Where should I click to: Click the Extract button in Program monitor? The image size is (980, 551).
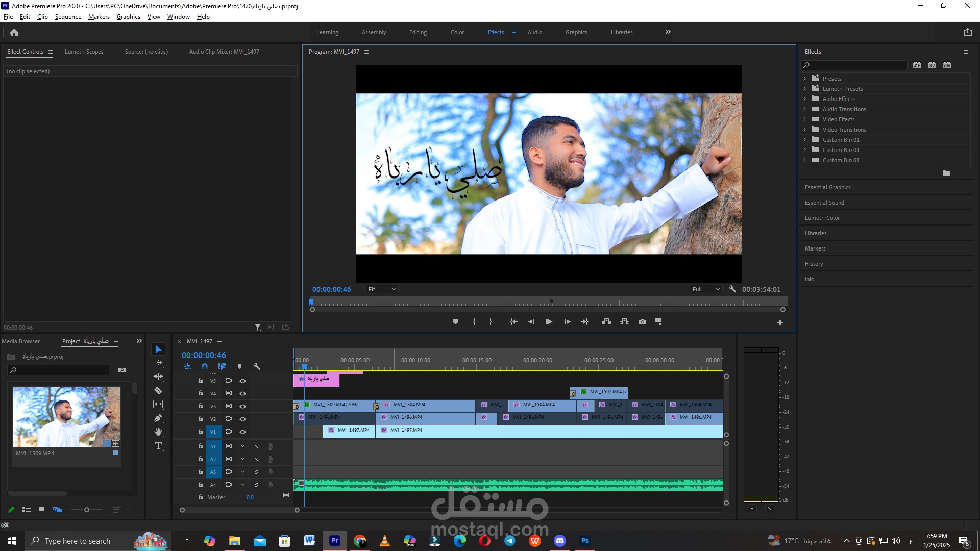pos(624,322)
